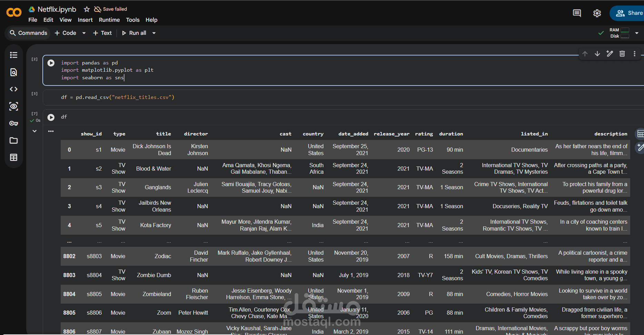Image resolution: width=644 pixels, height=335 pixels.
Task: Click the Run all button
Action: pos(134,33)
